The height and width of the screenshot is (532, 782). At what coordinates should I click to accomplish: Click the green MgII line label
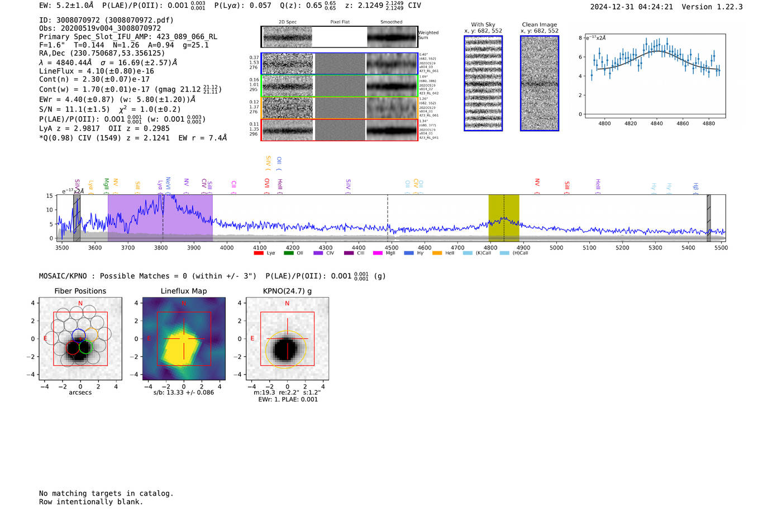106,186
